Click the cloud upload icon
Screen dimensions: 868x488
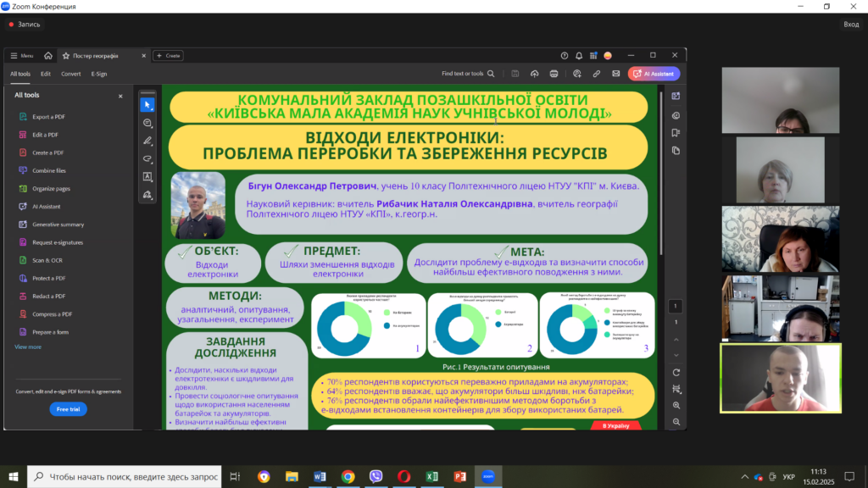[x=534, y=74]
